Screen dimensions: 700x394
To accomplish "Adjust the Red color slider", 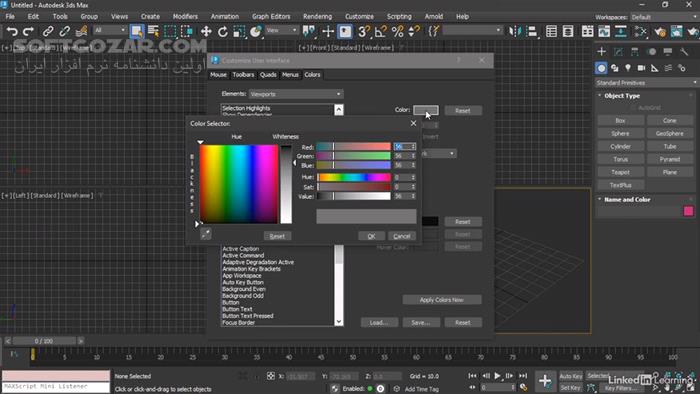I will click(x=353, y=146).
